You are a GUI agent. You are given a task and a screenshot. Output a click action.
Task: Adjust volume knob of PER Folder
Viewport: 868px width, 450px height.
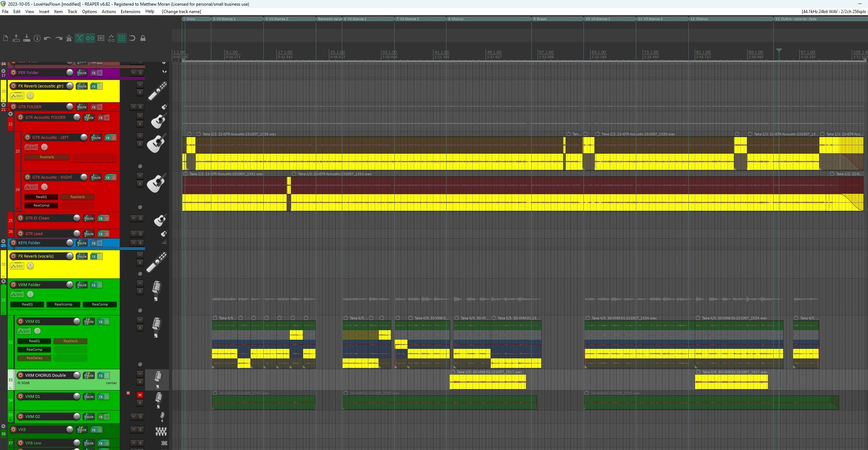[70, 73]
